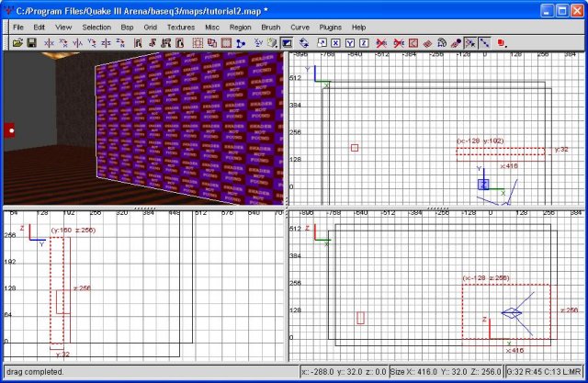Save the map with the floppy disk icon

tap(32, 43)
